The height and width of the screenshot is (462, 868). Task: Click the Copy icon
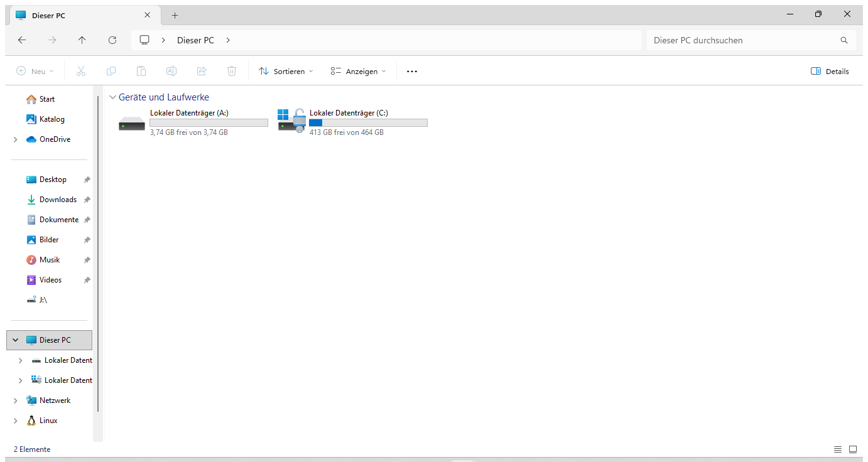111,71
